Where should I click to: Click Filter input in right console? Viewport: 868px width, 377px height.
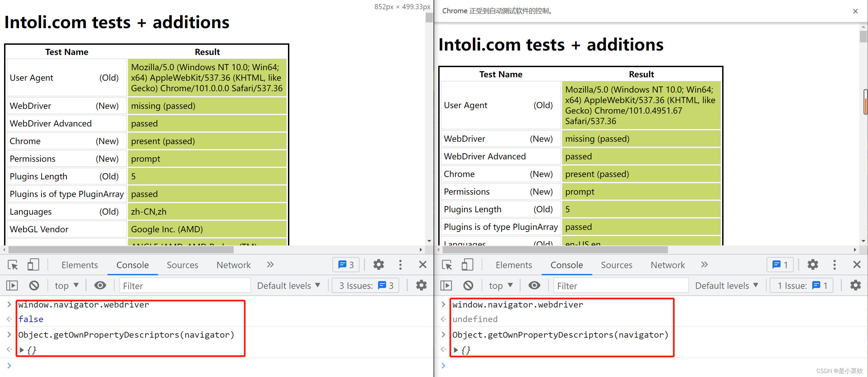coord(621,285)
